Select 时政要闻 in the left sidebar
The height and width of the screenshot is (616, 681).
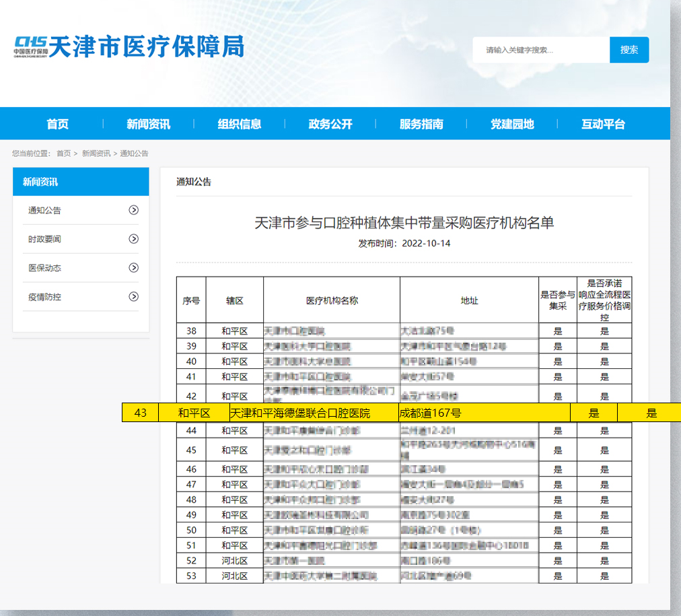(x=44, y=239)
